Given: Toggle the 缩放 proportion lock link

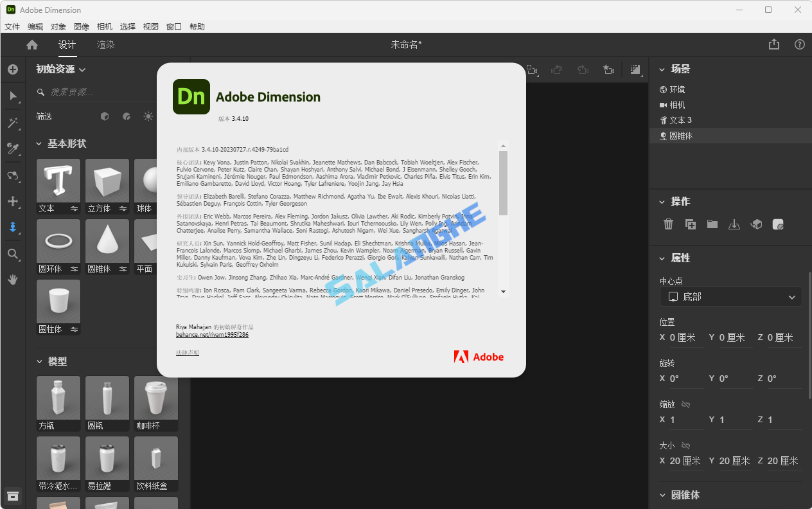Looking at the screenshot, I should point(685,404).
